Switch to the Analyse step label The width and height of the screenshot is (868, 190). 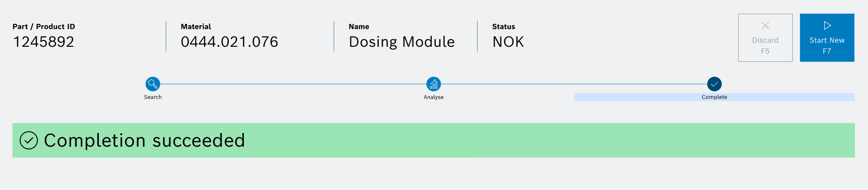[434, 97]
